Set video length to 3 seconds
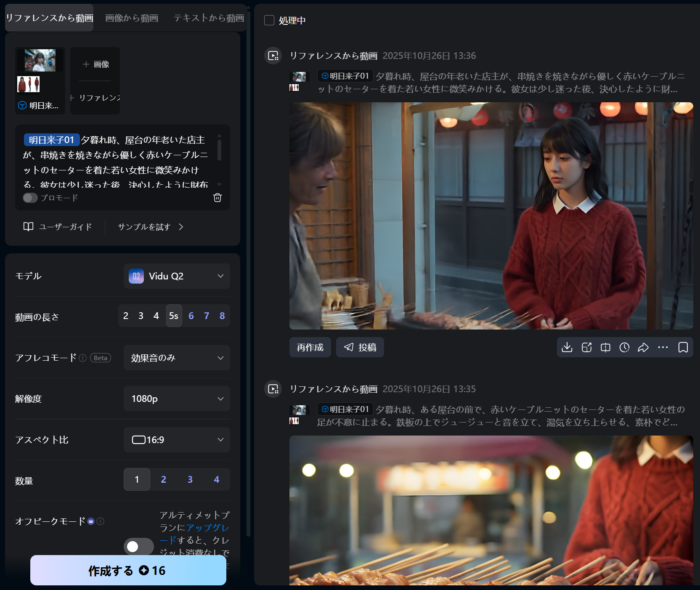700x590 pixels. pos(141,316)
